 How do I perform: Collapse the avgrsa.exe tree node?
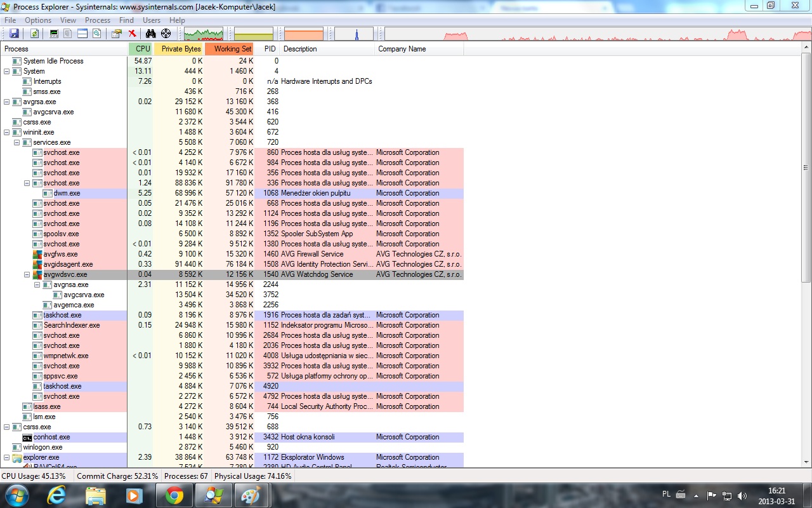click(x=7, y=102)
